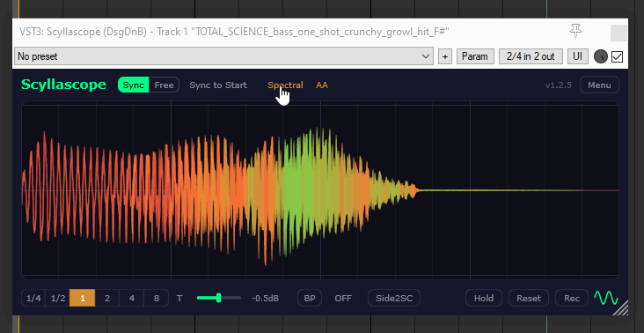
Task: Open the Param button
Action: pyautogui.click(x=475, y=56)
